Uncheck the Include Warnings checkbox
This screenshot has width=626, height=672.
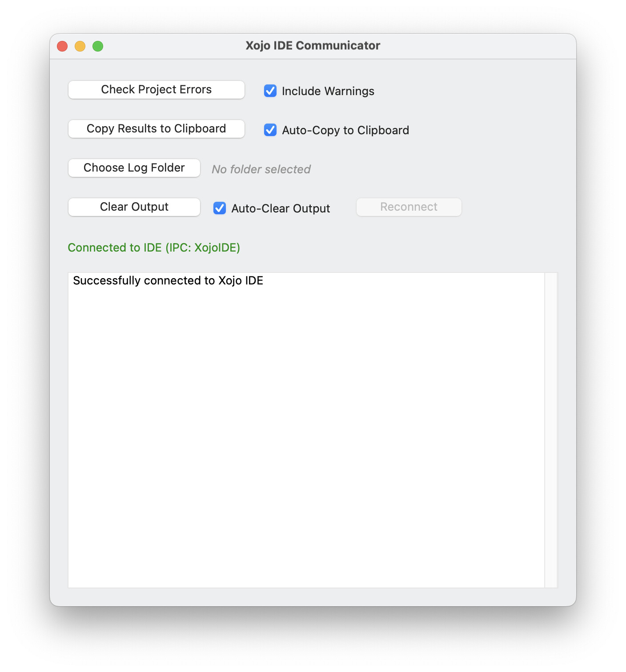[270, 91]
